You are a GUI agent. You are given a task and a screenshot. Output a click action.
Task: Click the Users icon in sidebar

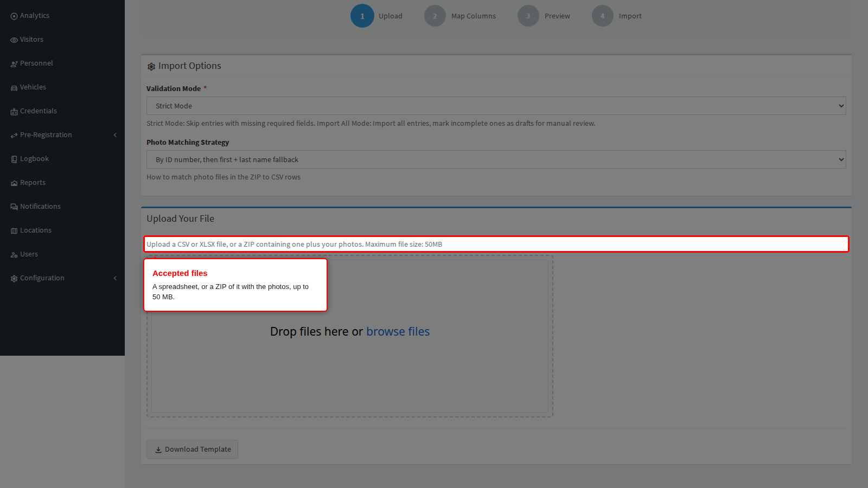pos(14,255)
